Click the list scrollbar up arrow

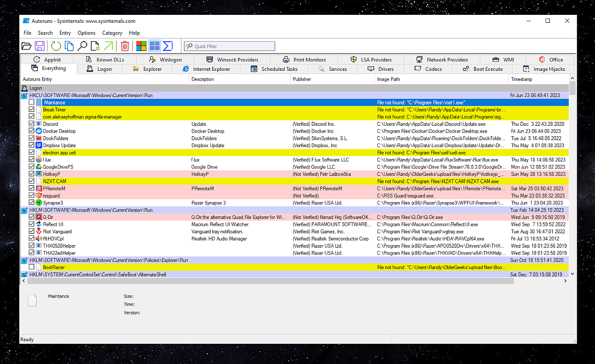point(573,79)
